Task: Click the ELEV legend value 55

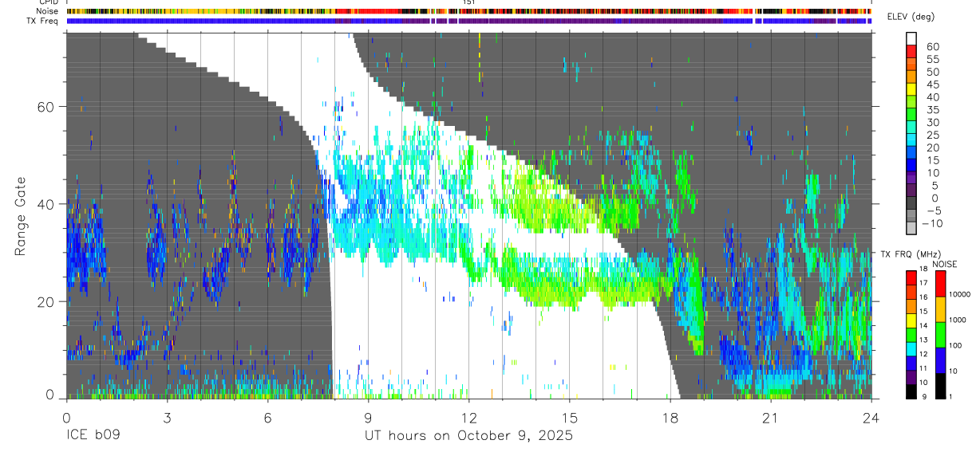Action: coord(932,60)
